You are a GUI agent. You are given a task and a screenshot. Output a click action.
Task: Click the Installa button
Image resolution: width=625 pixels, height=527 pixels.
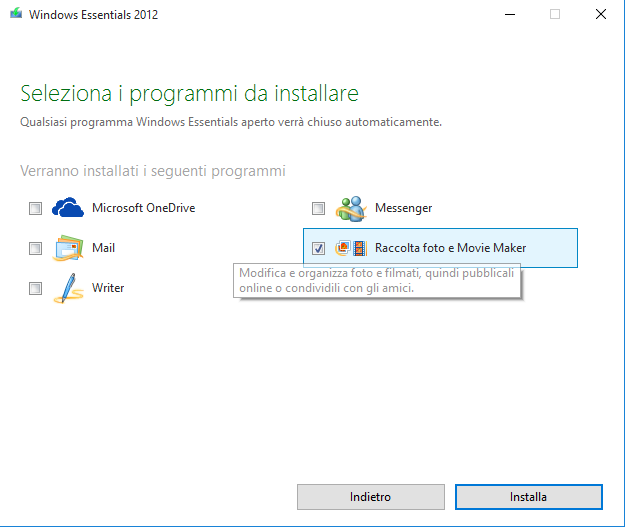click(529, 497)
